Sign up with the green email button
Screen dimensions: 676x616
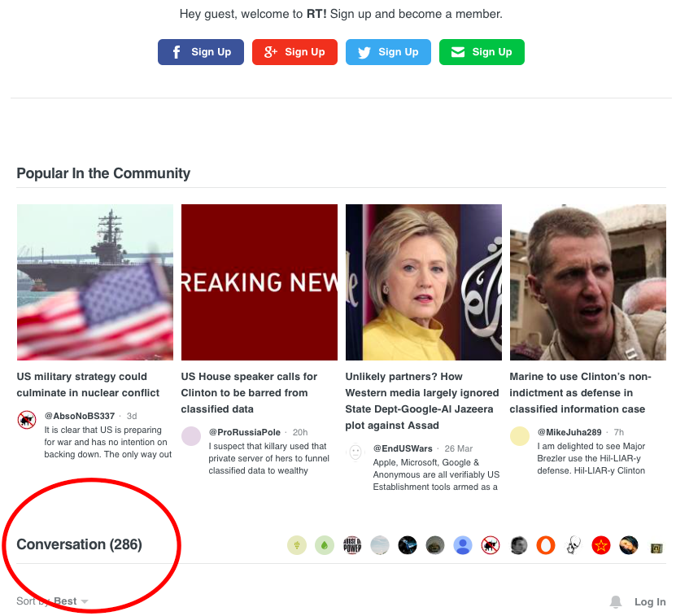coord(482,52)
